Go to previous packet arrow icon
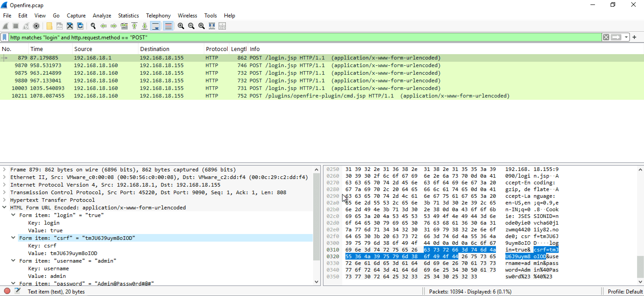Viewport: 644px width, 296px height. point(103,26)
